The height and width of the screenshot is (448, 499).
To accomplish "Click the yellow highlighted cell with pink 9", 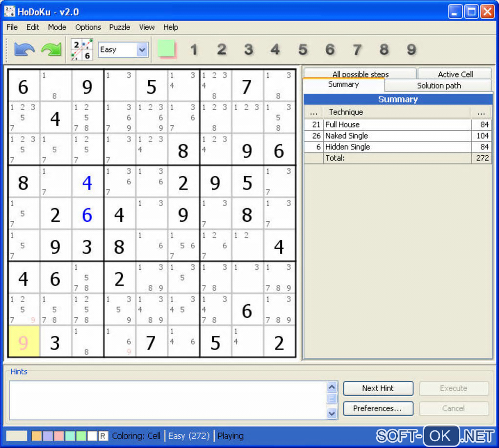I will [23, 341].
